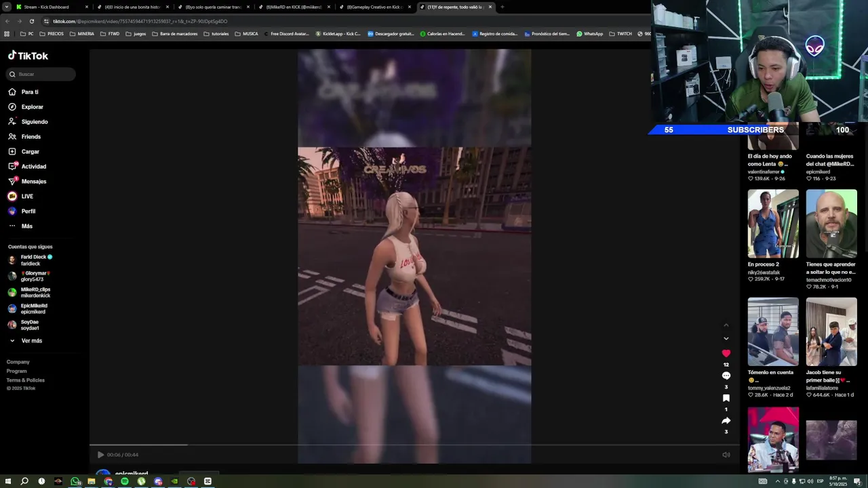Open 'Tienes que aprender a soltar' thumbnail
The height and width of the screenshot is (488, 868).
(x=831, y=224)
